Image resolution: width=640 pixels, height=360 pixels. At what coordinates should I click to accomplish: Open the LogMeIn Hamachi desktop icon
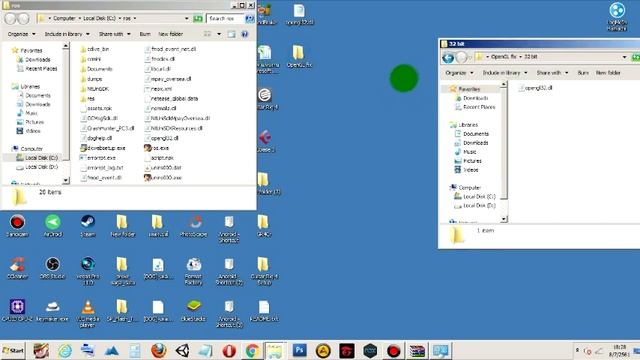617,16
